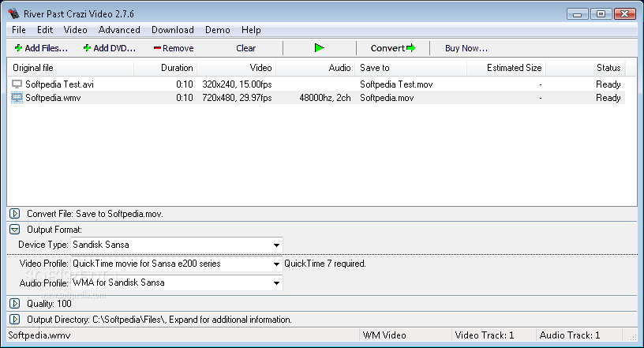Click the QuickTime 7 required note
Screen dimensions: 644x348
tap(325, 264)
